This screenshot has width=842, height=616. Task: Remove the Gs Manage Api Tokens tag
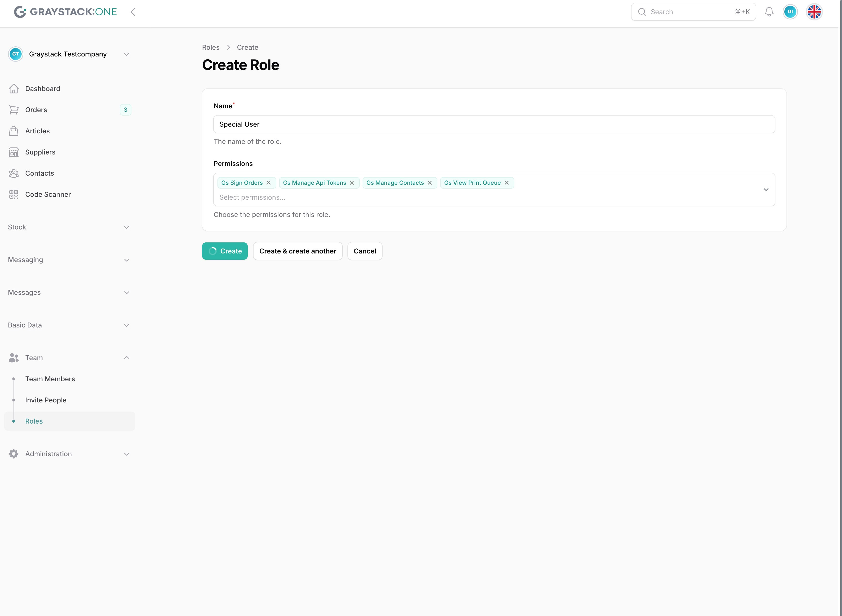(352, 183)
